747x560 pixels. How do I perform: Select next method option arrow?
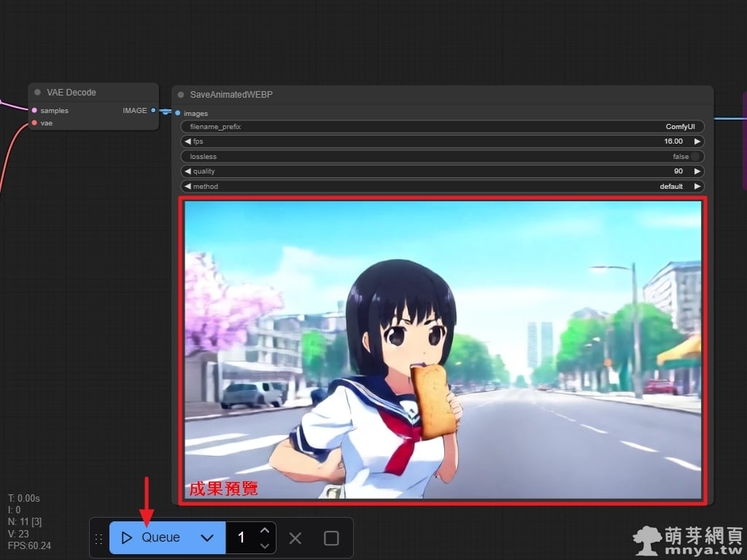click(x=697, y=187)
